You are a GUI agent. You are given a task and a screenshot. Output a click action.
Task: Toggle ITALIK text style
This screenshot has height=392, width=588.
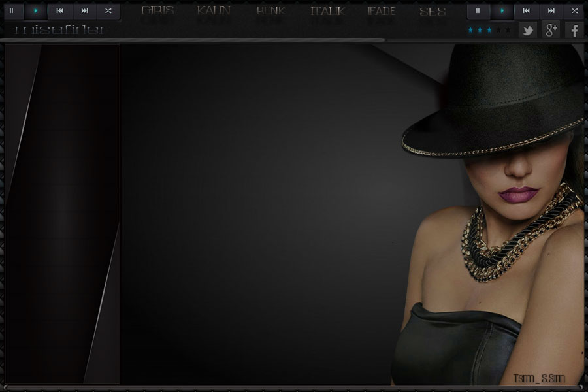(x=327, y=11)
